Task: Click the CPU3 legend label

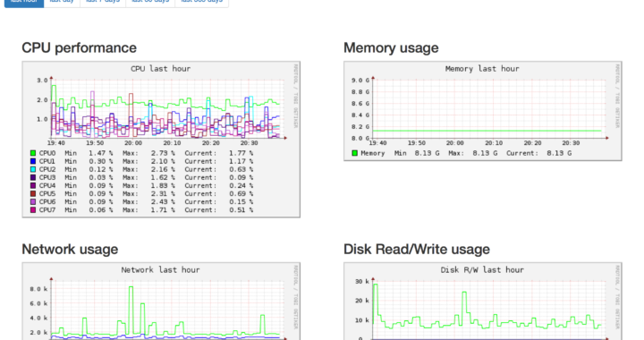Action: point(47,177)
